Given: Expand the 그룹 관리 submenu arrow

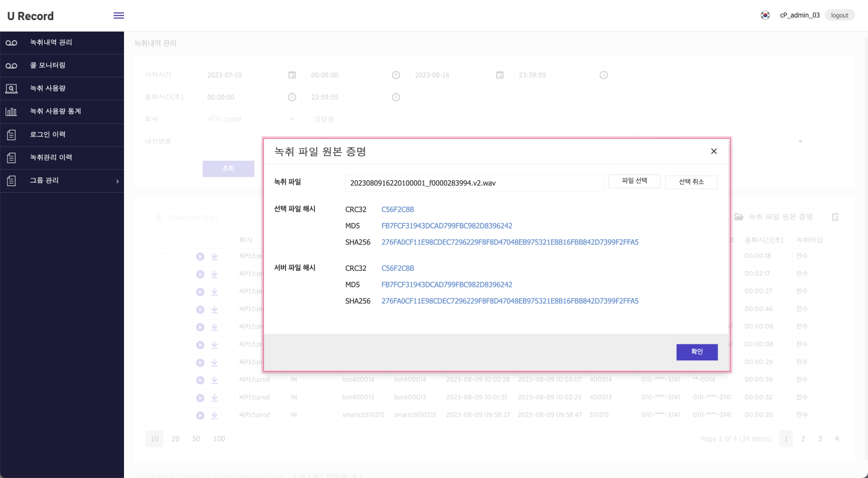Looking at the screenshot, I should (117, 181).
